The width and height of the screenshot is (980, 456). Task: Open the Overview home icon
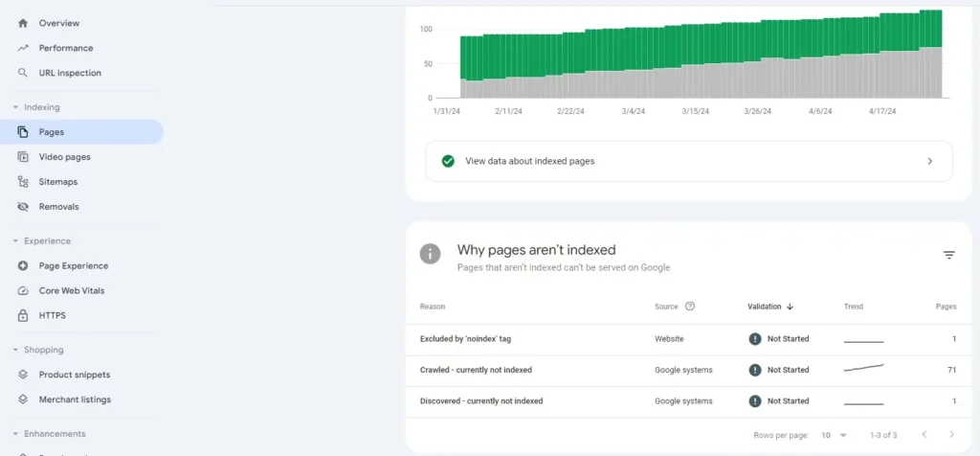(23, 23)
